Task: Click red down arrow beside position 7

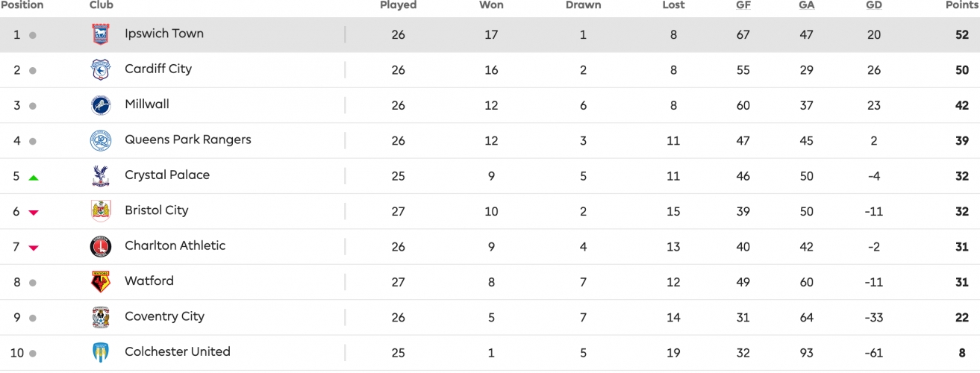Action: coord(33,248)
